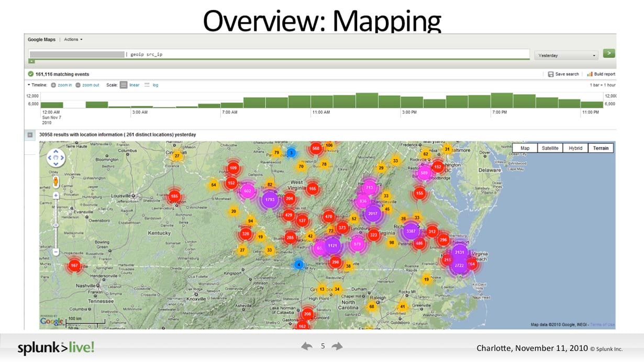Click the tallest timeline bar before 3:00 PM
644x362 pixels.
pyautogui.click(x=367, y=100)
